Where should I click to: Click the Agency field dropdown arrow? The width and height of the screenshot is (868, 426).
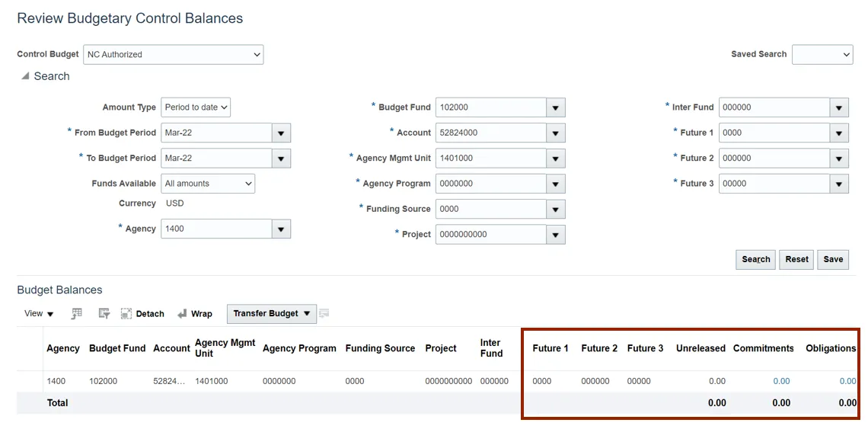tap(281, 229)
